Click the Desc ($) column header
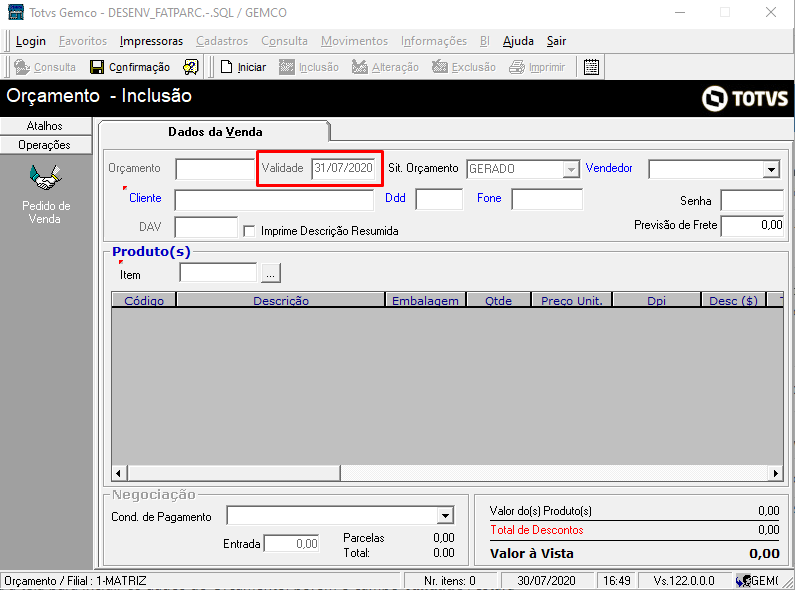This screenshot has height=590, width=795. click(734, 300)
